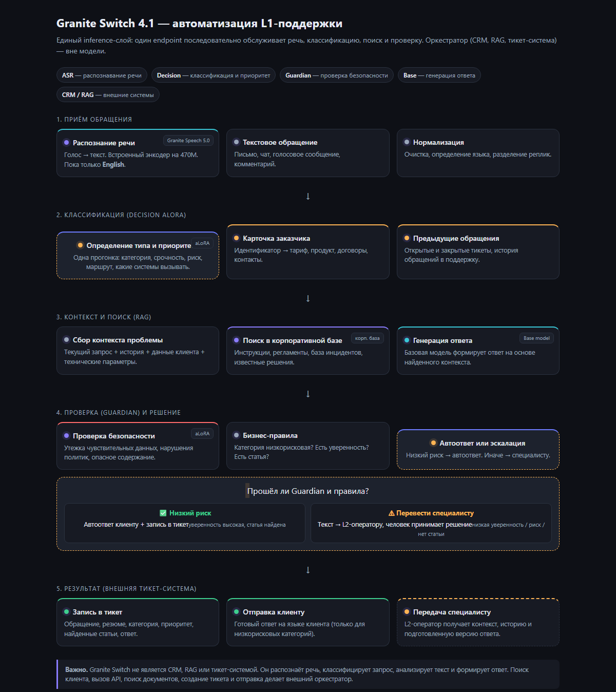Image resolution: width=616 pixels, height=692 pixels.
Task: Click the orange dot beside Определение типа и приорите
Action: [80, 245]
